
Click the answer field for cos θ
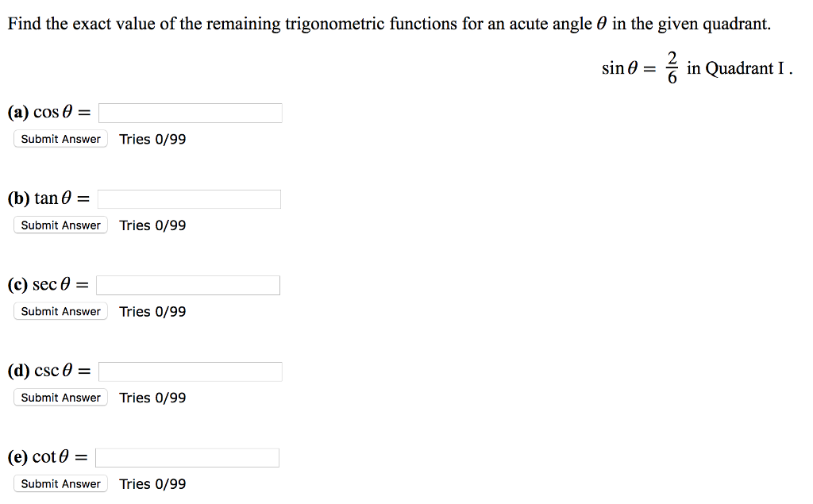pyautogui.click(x=190, y=112)
